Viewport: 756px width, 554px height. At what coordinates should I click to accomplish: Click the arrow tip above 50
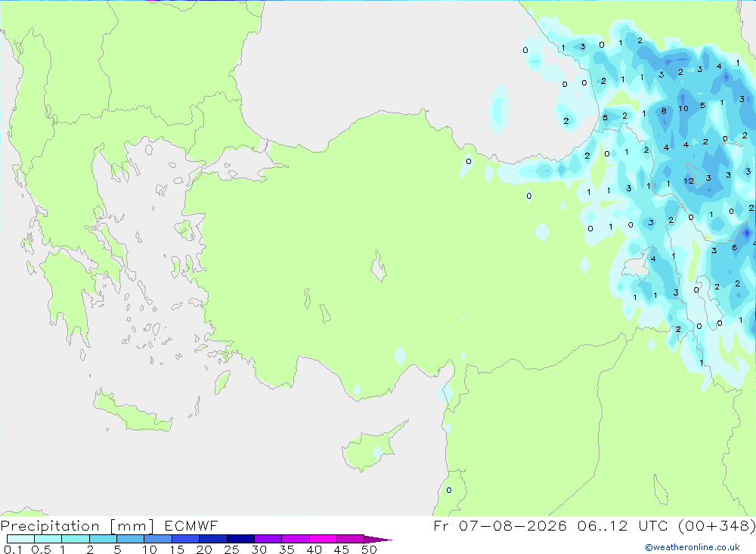[378, 539]
